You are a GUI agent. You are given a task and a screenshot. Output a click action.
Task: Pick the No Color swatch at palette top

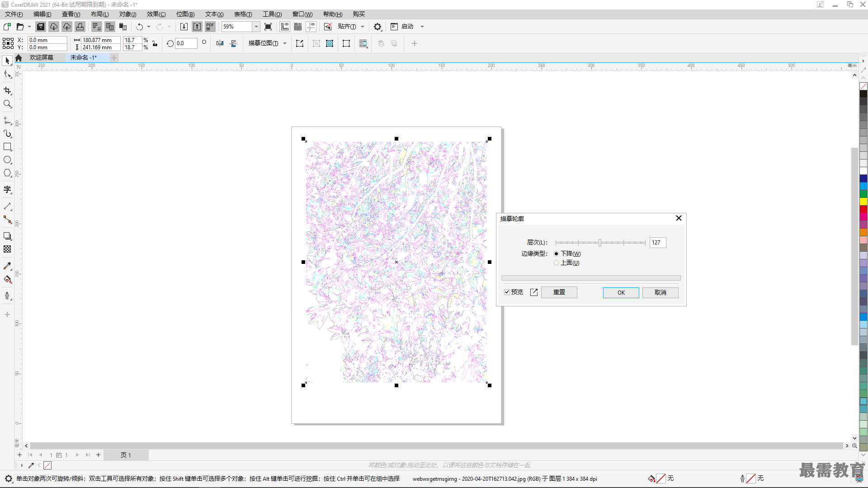pyautogui.click(x=863, y=86)
